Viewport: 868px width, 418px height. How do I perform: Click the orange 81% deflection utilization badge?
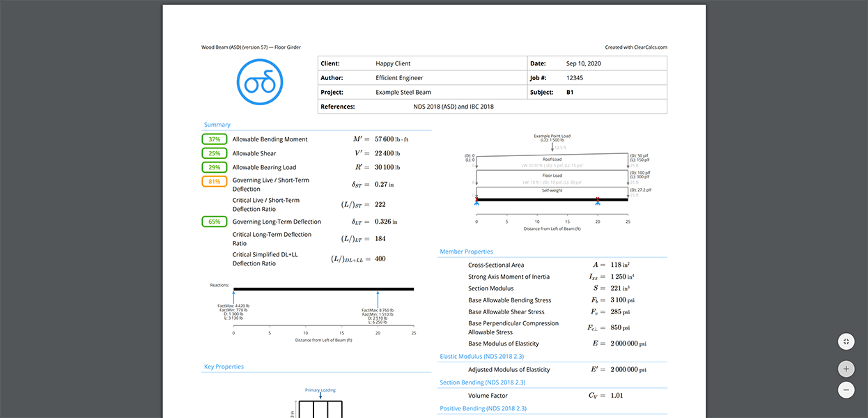[214, 180]
